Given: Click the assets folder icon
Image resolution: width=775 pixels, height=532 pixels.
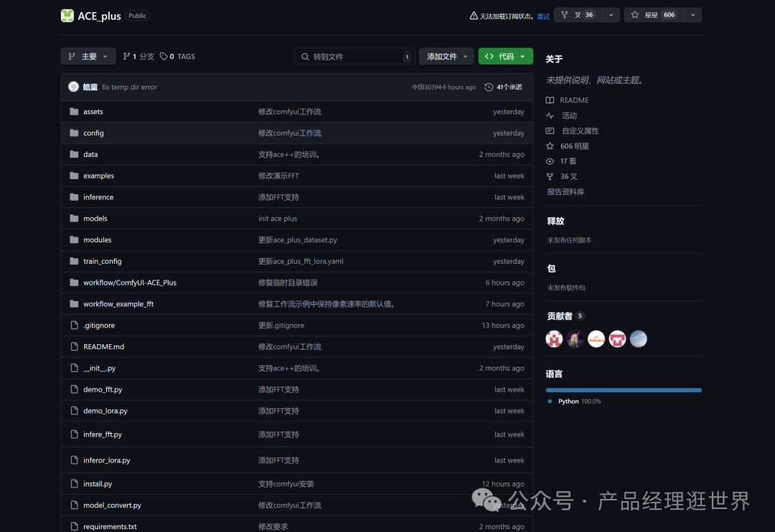Looking at the screenshot, I should click(x=74, y=112).
